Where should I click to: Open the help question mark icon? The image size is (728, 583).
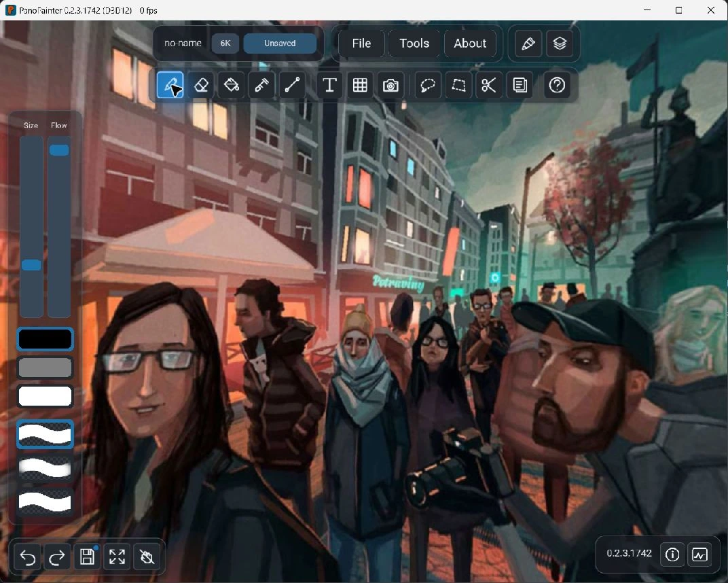click(x=557, y=85)
